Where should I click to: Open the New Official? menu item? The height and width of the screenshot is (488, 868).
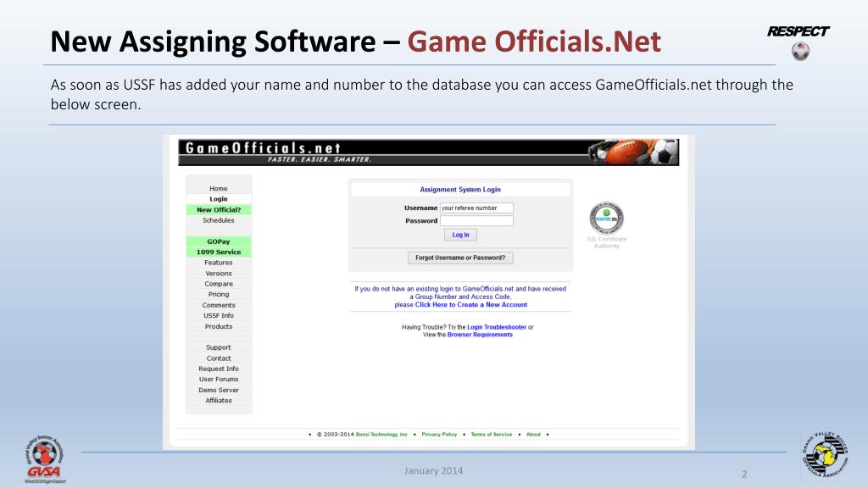click(219, 210)
